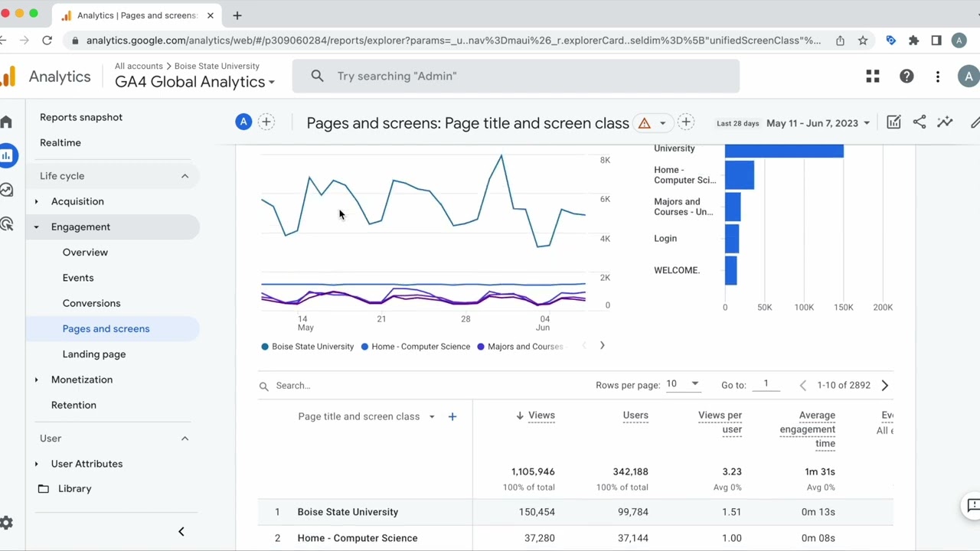Image resolution: width=980 pixels, height=551 pixels.
Task: Open the date range dropdown
Action: 818,123
